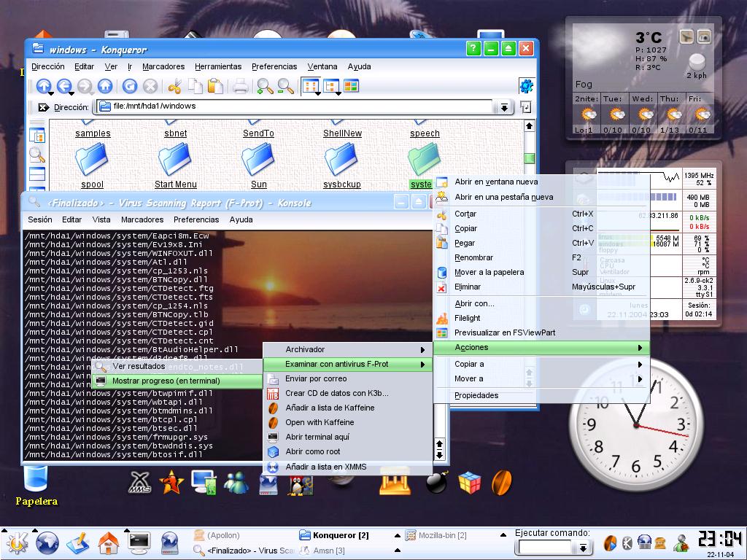Open Ejecutar comando history dropdown

click(x=583, y=548)
